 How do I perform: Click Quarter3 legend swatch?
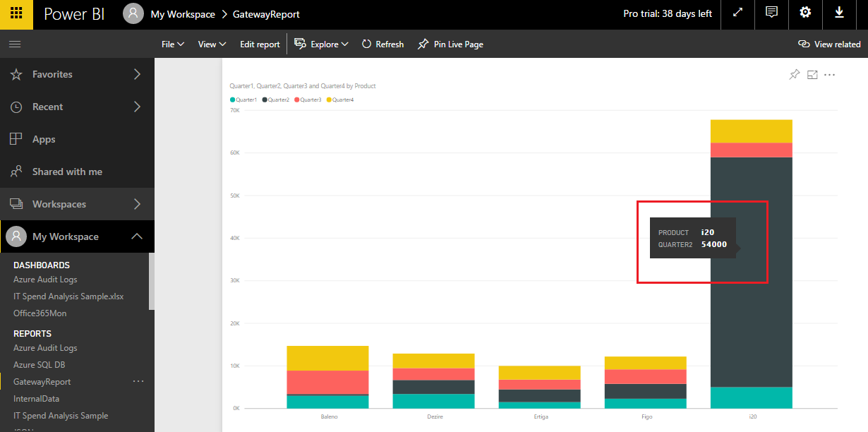coord(297,100)
